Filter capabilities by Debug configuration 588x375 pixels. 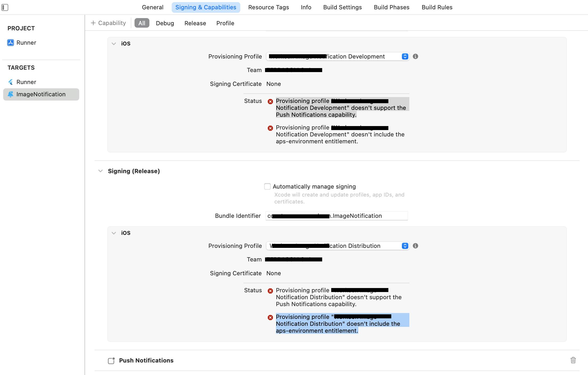click(x=165, y=23)
